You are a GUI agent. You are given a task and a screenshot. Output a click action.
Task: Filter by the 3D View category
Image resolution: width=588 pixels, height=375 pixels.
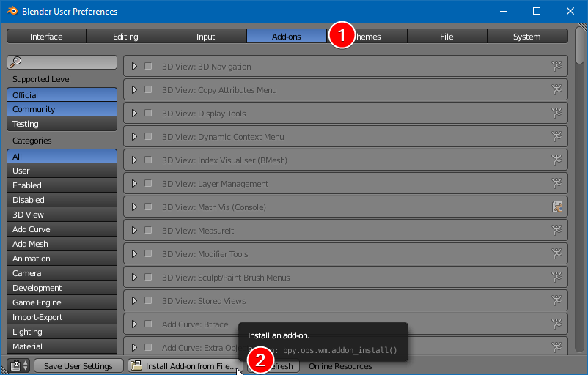click(62, 215)
